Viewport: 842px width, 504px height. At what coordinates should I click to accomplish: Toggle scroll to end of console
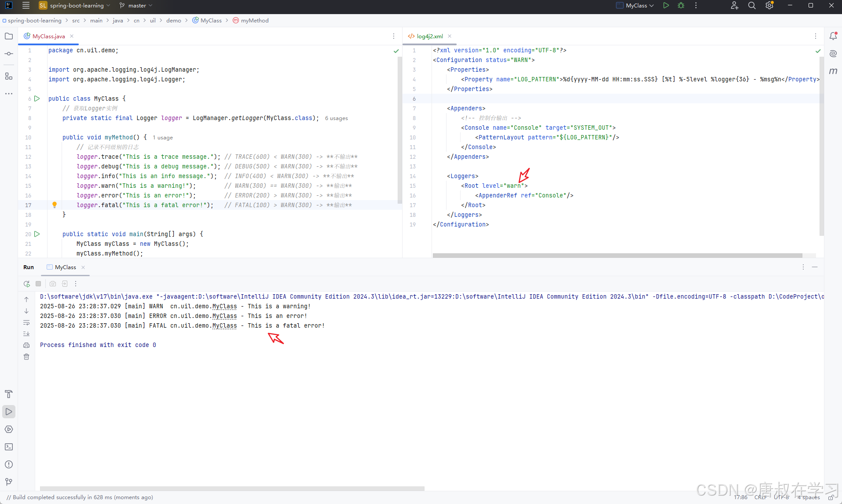tap(26, 334)
